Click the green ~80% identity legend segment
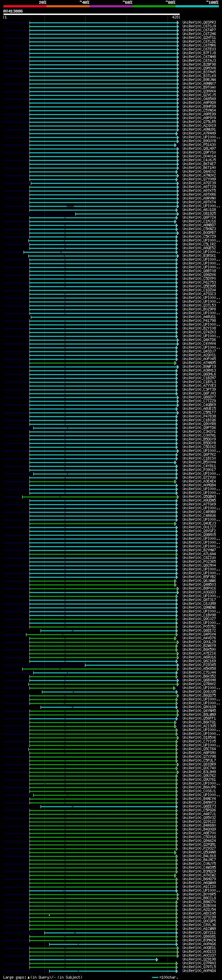The image size is (222, 980). [x=154, y=6]
